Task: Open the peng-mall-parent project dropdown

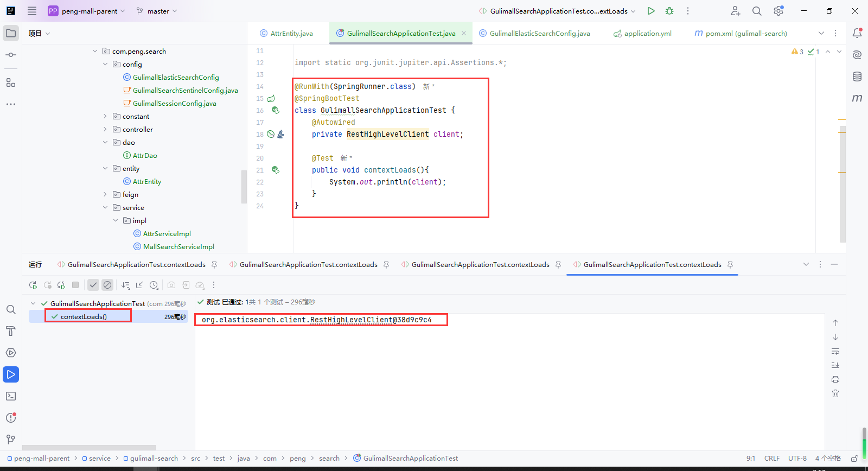Action: click(x=87, y=11)
